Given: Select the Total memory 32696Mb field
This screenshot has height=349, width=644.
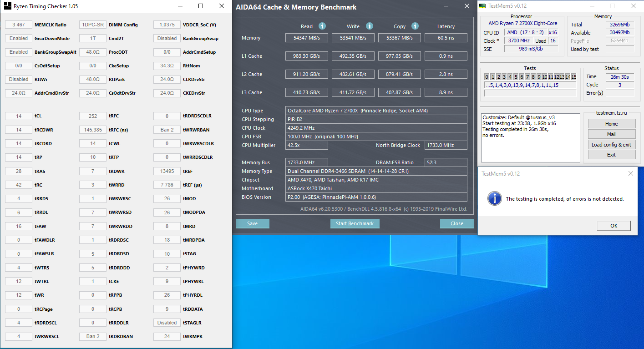Looking at the screenshot, I should pos(619,24).
